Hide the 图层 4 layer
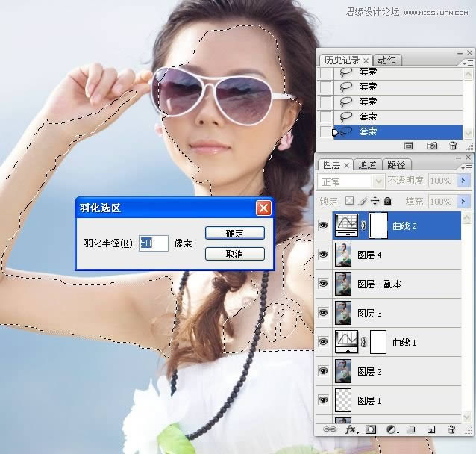 click(x=323, y=255)
